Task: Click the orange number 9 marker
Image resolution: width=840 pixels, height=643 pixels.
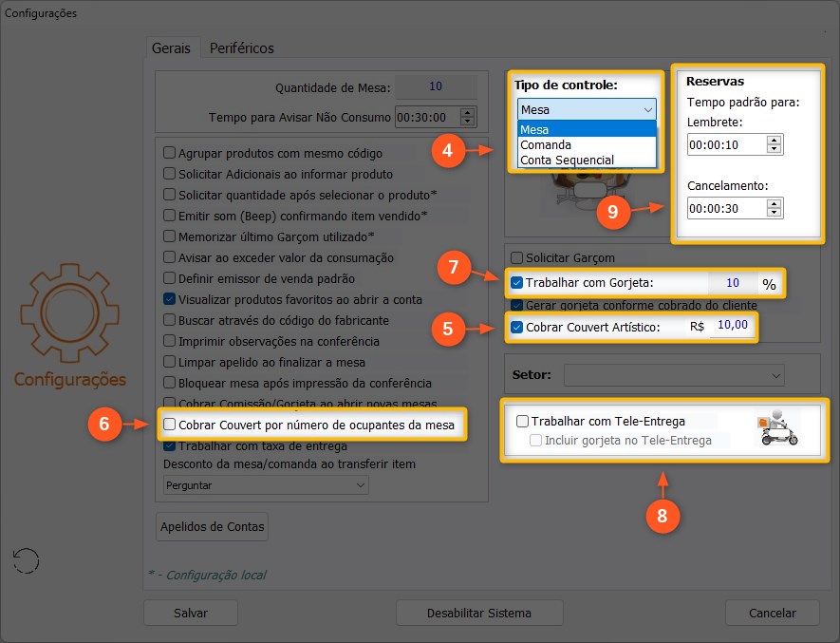Action: pos(612,211)
